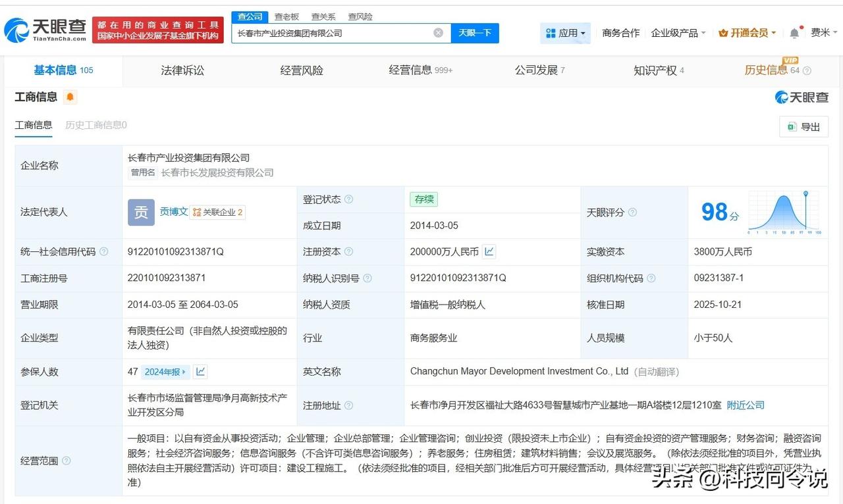Expand the 应用 dropdown

pos(566,33)
